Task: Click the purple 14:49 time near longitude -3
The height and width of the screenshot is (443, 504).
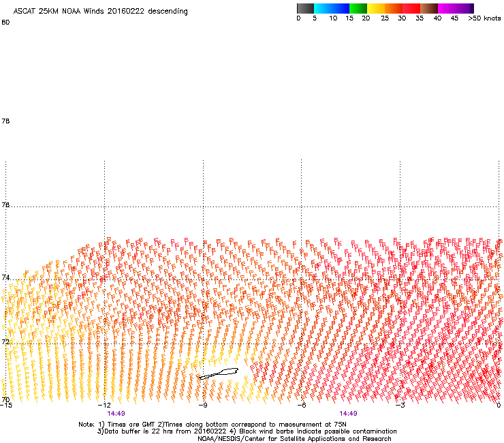Action: 349,414
